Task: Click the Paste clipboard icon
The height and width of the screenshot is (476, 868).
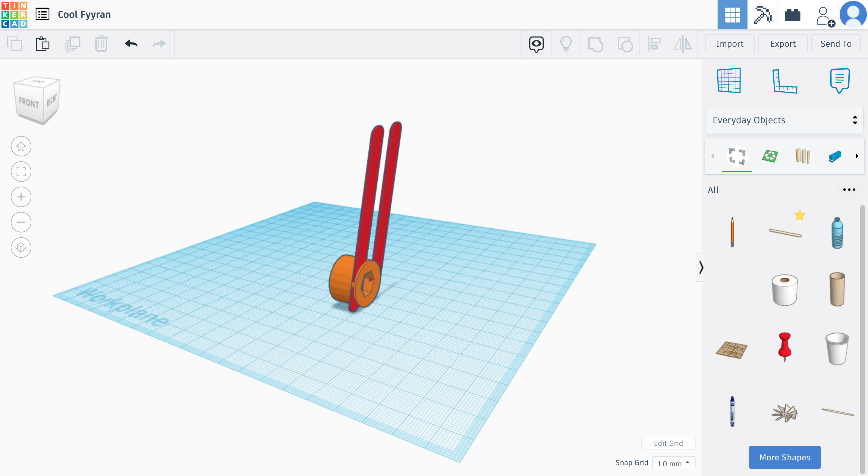Action: point(42,44)
